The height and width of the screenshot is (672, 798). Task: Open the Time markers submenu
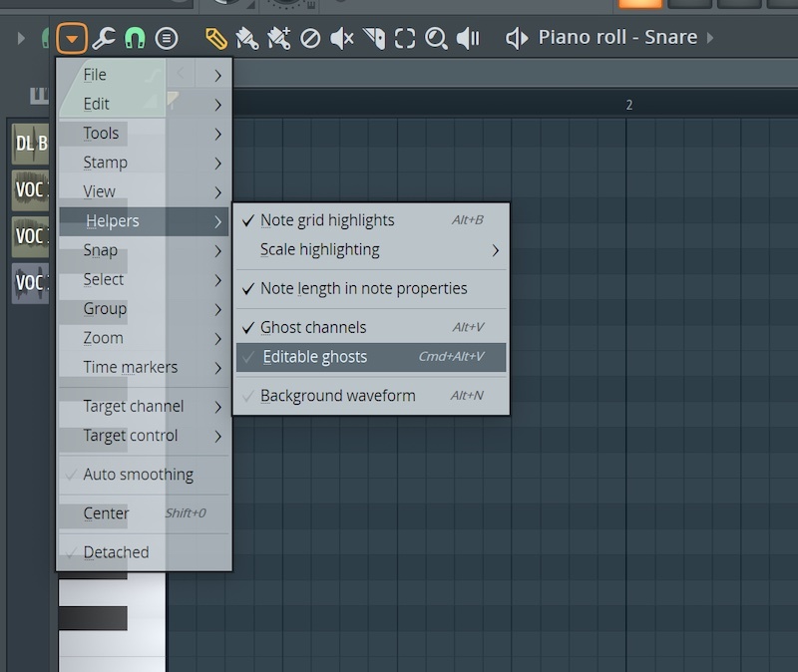[131, 367]
